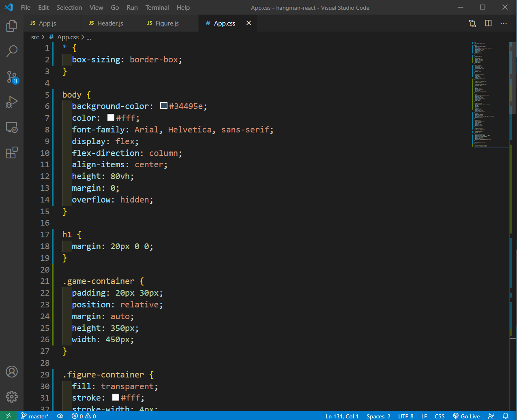
Task: Open the File menu
Action: click(x=26, y=7)
